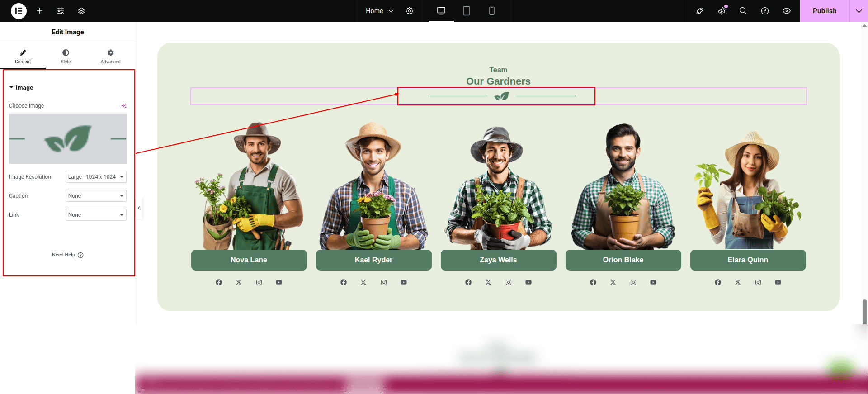
Task: Click the Elara Quinn name button
Action: pyautogui.click(x=748, y=260)
